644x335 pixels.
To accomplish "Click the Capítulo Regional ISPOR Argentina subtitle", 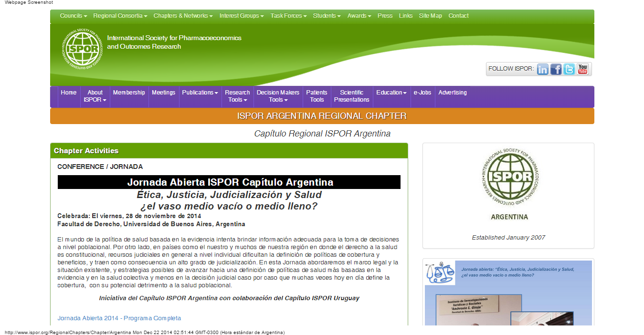I will pos(322,134).
